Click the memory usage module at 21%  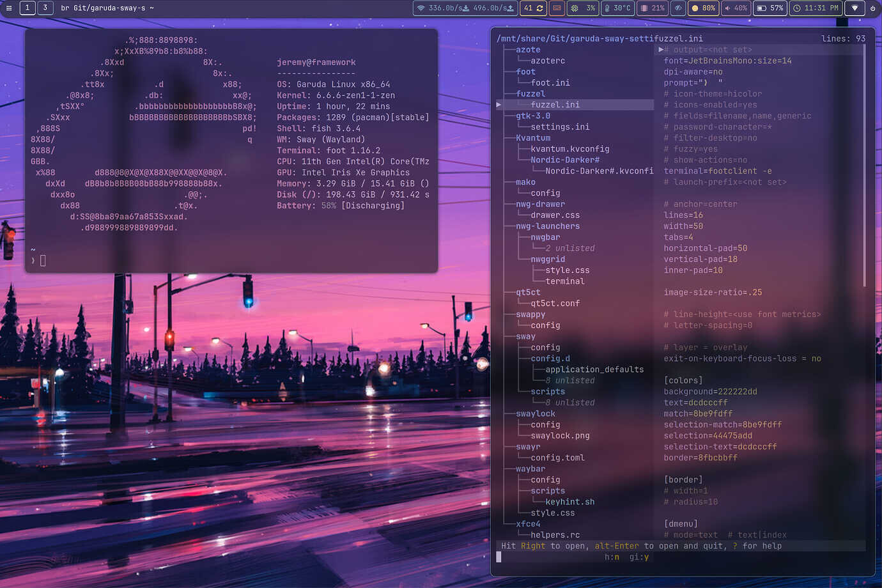point(652,8)
